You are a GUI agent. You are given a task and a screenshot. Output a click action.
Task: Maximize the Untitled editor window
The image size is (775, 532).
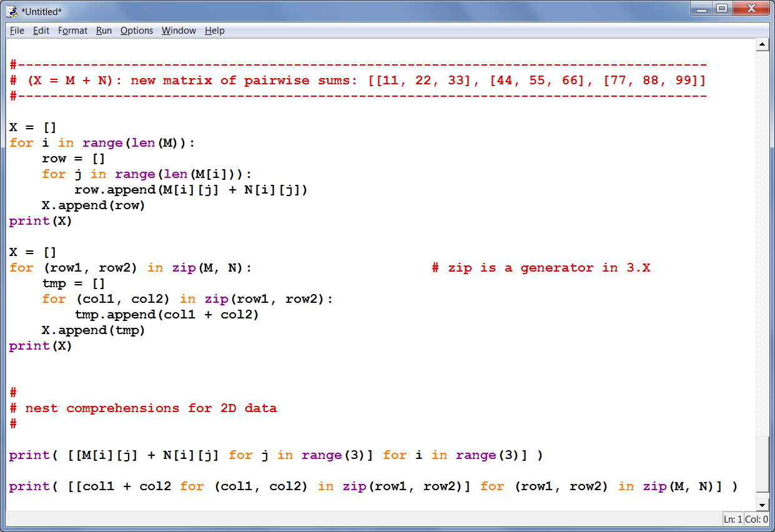click(723, 8)
